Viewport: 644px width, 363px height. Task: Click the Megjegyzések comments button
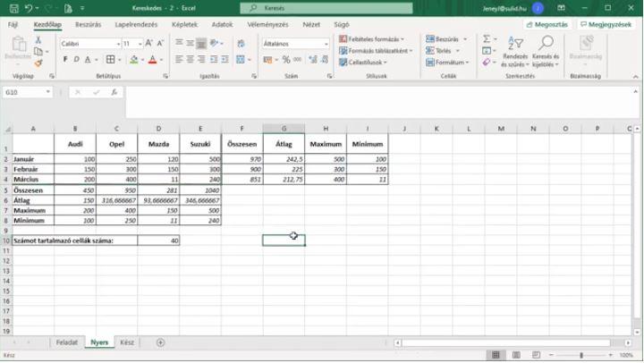coord(606,24)
